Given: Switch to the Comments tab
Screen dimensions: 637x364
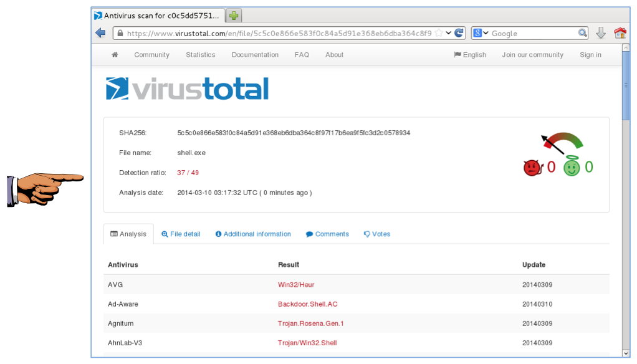Looking at the screenshot, I should coord(327,234).
